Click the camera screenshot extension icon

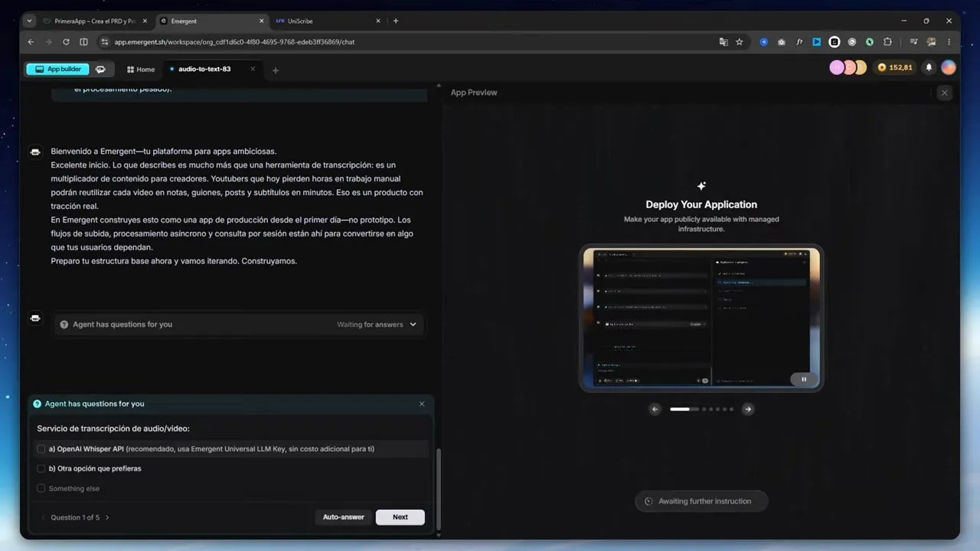click(782, 42)
